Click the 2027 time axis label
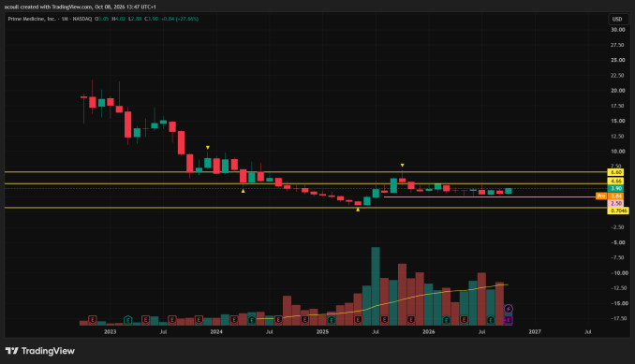635x364 pixels. pyautogui.click(x=535, y=331)
